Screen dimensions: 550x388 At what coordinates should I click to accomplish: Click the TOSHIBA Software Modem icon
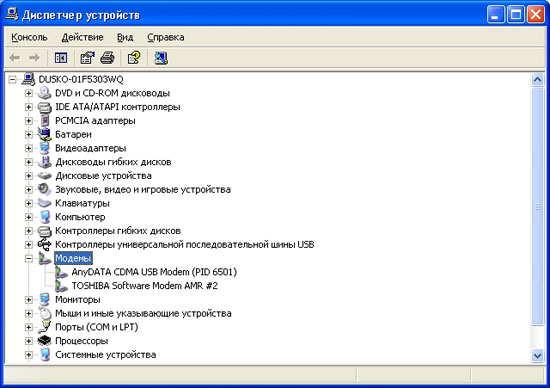point(61,286)
